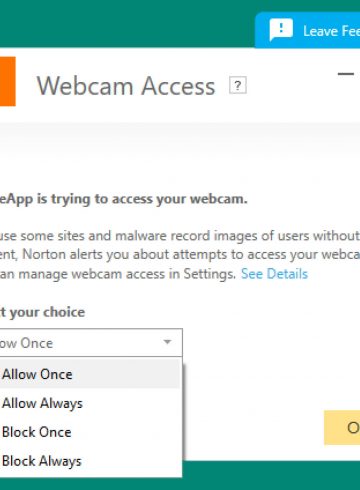The height and width of the screenshot is (490, 360).
Task: Click the orange Norton logo tile
Action: point(8,81)
